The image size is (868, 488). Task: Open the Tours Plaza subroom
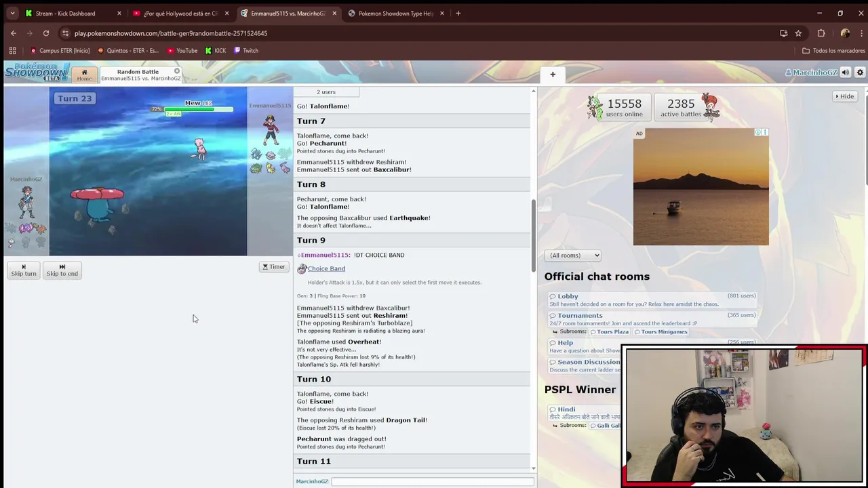(x=609, y=331)
